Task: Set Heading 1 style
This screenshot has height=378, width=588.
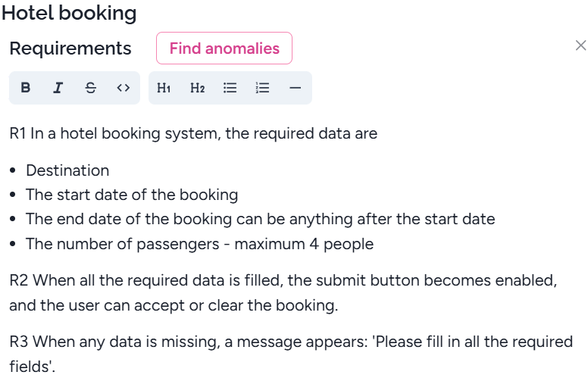Action: click(x=164, y=88)
